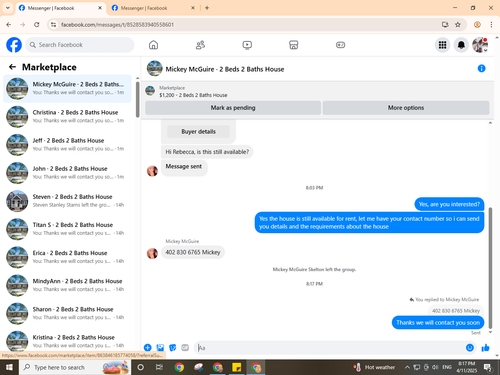The height and width of the screenshot is (375, 500).
Task: View site information icon in address bar
Action: pos(53,25)
